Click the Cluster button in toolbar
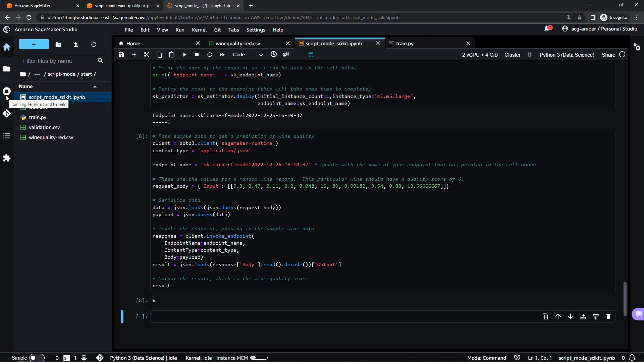The image size is (644, 362). [512, 55]
